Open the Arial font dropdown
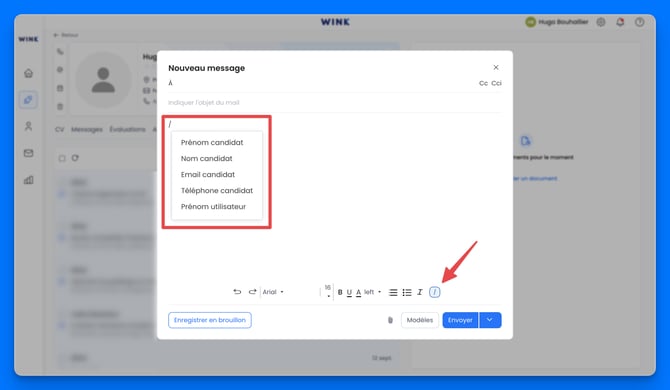 coord(273,292)
